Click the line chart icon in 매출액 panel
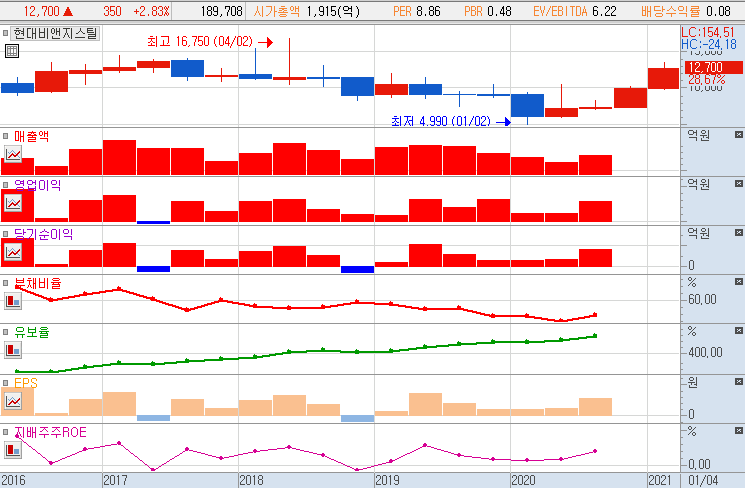Image resolution: width=745 pixels, height=488 pixels. (13, 154)
